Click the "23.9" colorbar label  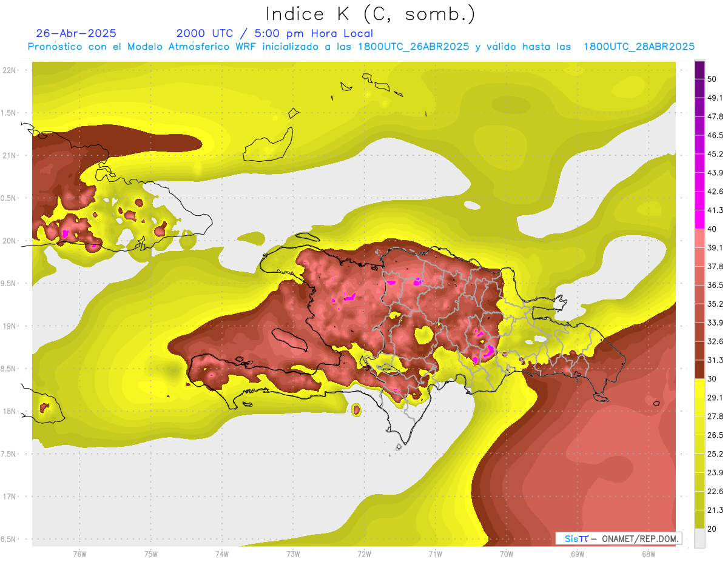coord(715,472)
